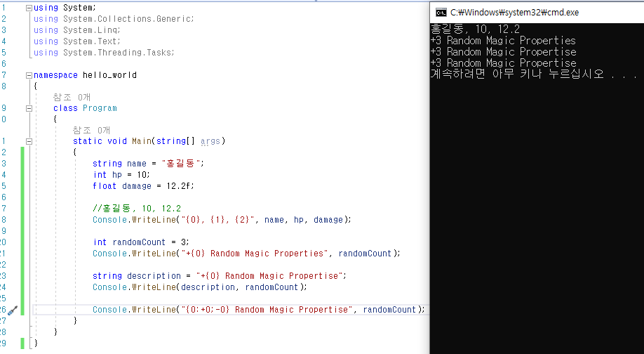Collapse the namespace hello_world block
The height and width of the screenshot is (354, 644).
29,75
